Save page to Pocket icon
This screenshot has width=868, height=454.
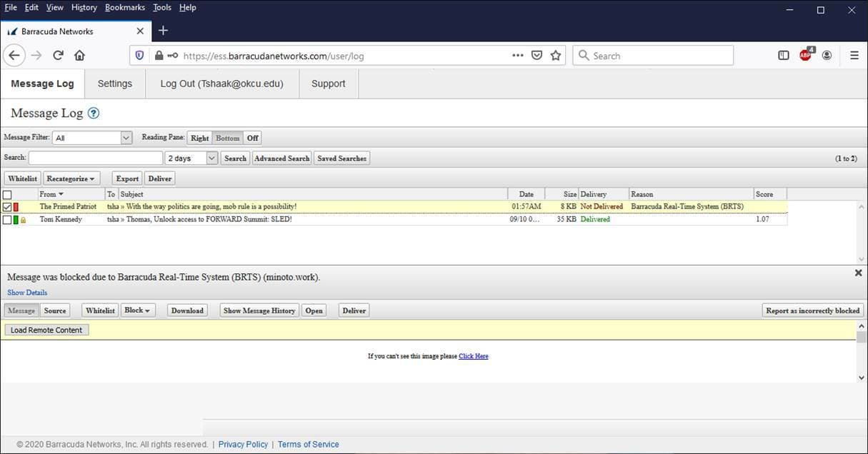coord(537,55)
